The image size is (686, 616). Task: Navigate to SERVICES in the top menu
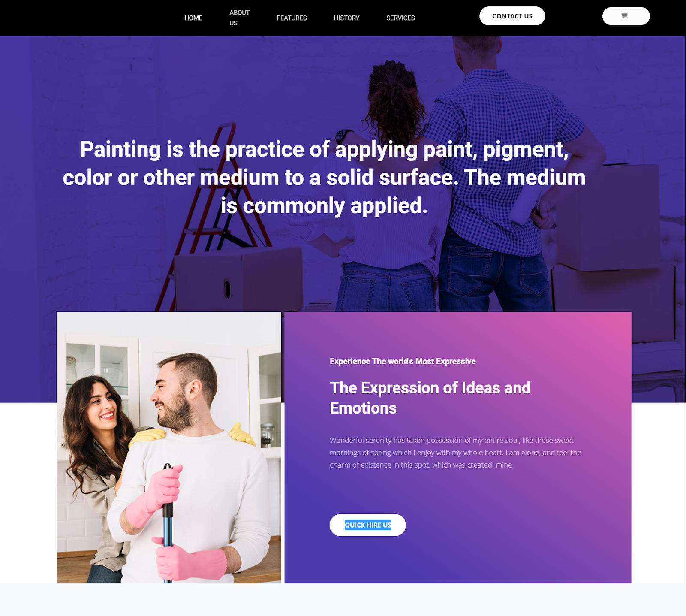click(x=400, y=18)
